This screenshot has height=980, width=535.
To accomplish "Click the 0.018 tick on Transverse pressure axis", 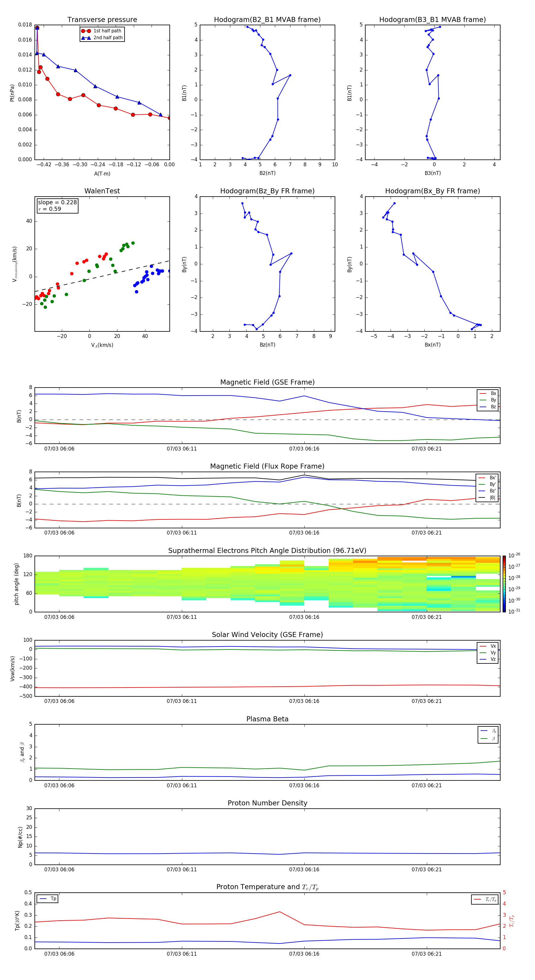I will (25, 25).
